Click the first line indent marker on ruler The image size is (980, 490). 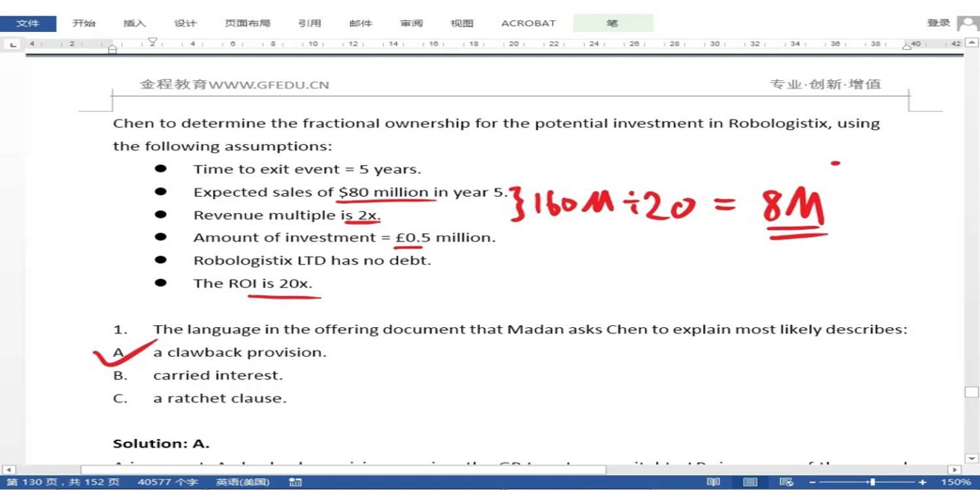(x=152, y=41)
